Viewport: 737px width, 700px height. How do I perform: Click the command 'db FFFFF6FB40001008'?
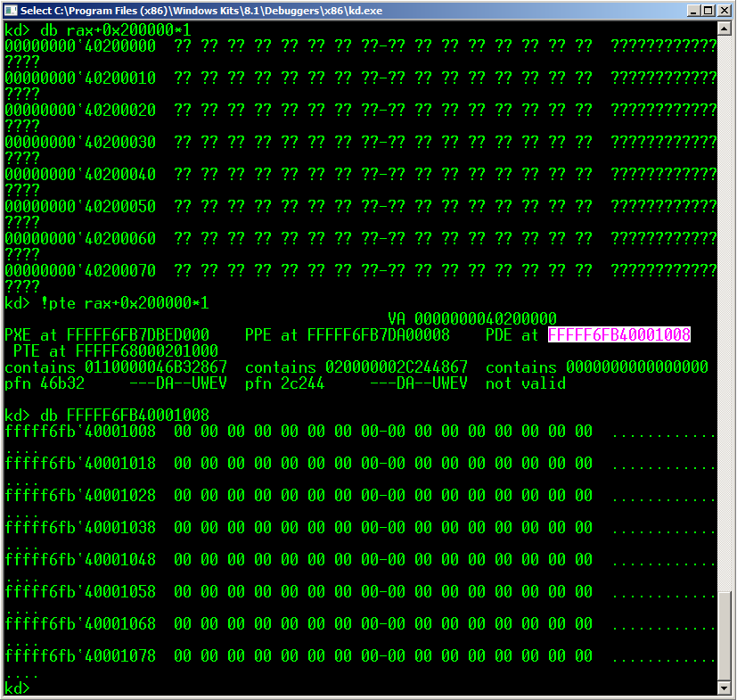pos(125,416)
